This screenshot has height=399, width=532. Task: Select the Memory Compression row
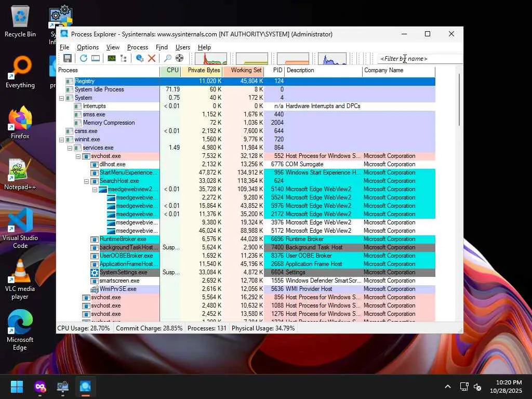point(246,123)
